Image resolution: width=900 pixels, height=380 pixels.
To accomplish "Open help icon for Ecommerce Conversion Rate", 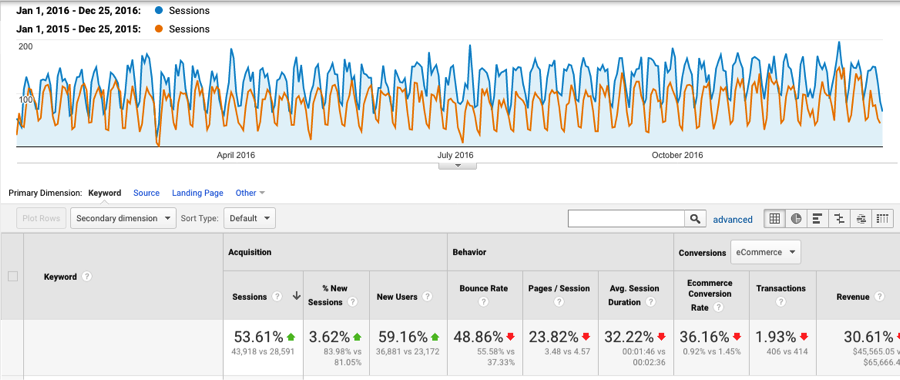I will [x=719, y=307].
